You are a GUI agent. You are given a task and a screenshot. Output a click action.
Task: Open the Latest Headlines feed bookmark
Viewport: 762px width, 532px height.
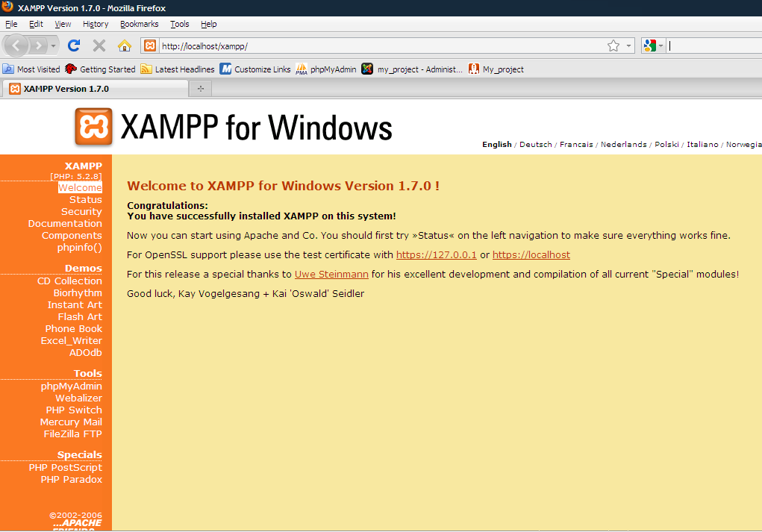pyautogui.click(x=178, y=69)
